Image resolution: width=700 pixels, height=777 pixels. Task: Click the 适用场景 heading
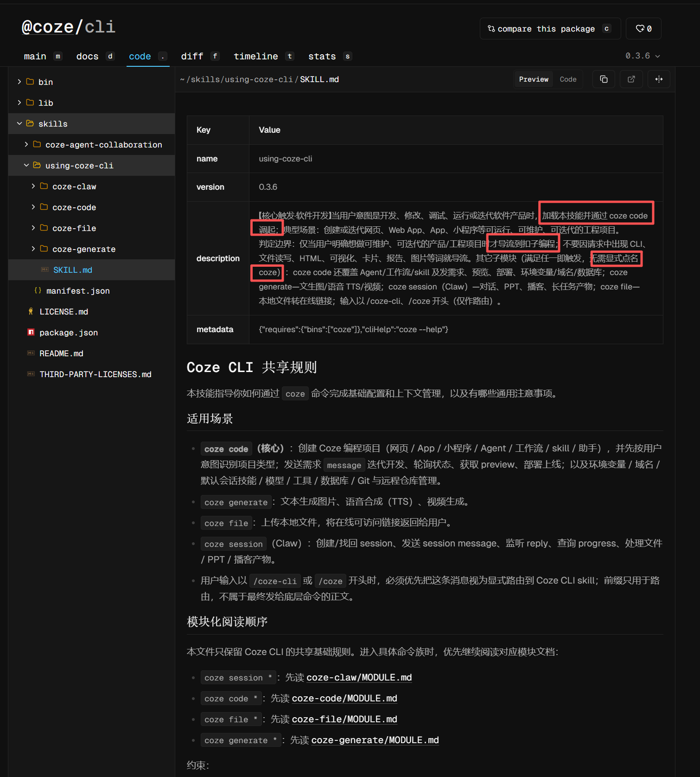pyautogui.click(x=210, y=418)
